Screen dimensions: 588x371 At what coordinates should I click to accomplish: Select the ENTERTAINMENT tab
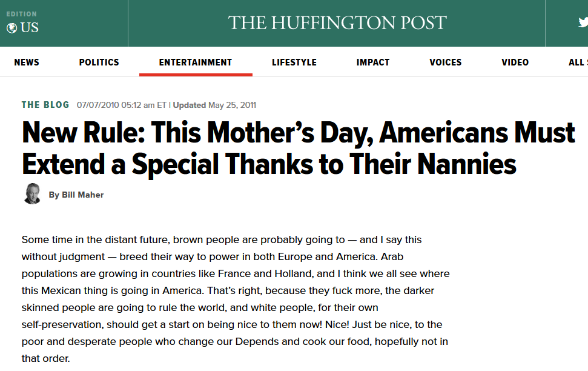[196, 62]
